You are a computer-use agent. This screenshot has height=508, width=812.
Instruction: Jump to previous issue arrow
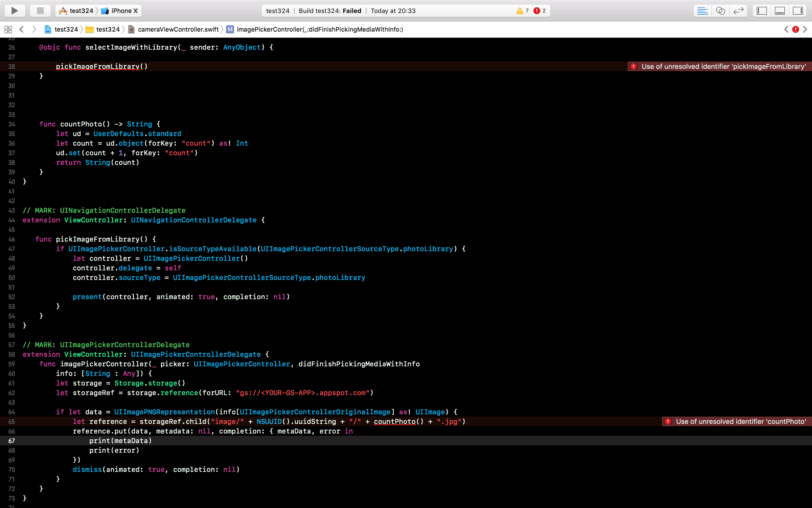point(786,30)
